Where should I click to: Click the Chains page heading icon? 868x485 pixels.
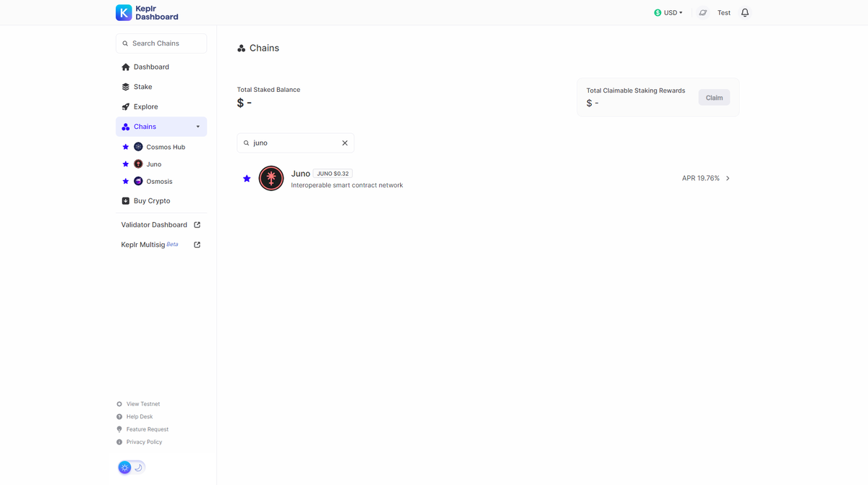242,48
